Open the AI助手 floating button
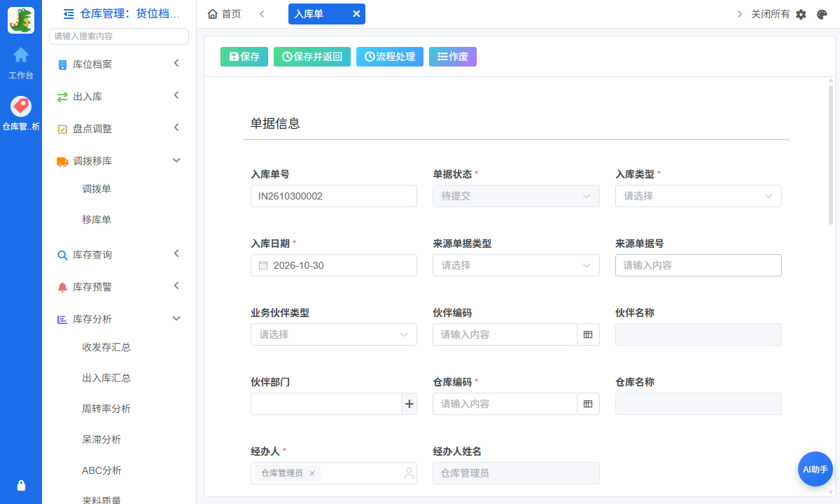This screenshot has height=504, width=840. tap(815, 469)
